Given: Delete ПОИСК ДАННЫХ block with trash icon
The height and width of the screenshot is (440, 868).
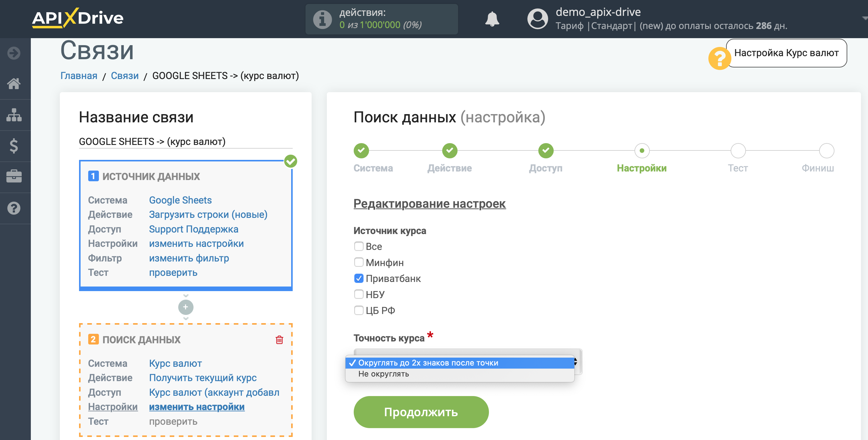Looking at the screenshot, I should coord(279,340).
